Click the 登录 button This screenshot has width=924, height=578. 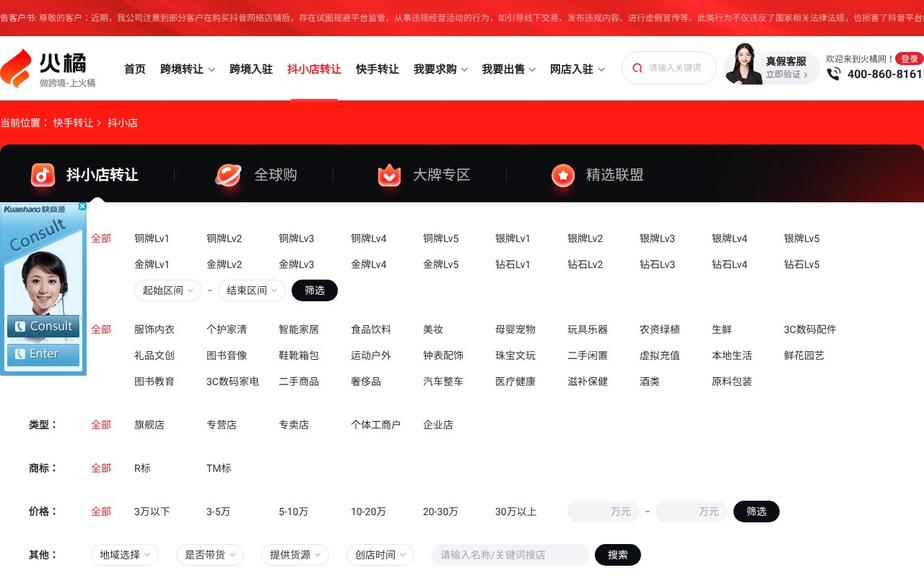[909, 58]
